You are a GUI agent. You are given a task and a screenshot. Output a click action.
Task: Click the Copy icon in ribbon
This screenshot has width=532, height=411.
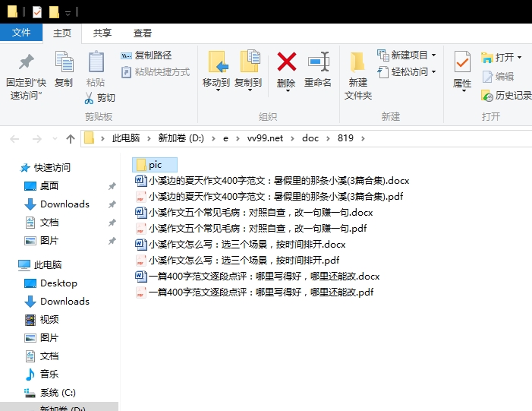point(64,62)
